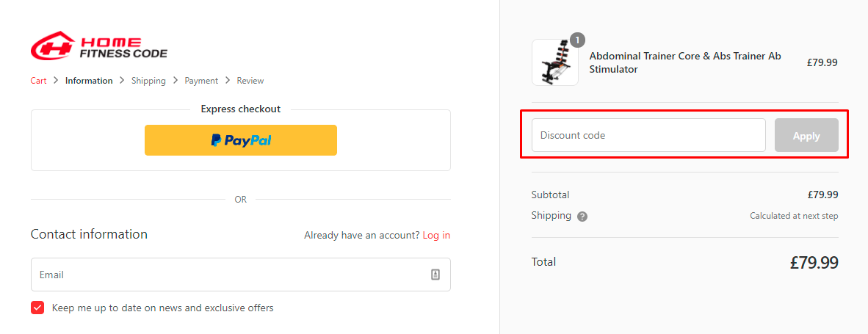This screenshot has width=868, height=334.
Task: Jump to the Review breadcrumb step
Action: click(x=250, y=81)
